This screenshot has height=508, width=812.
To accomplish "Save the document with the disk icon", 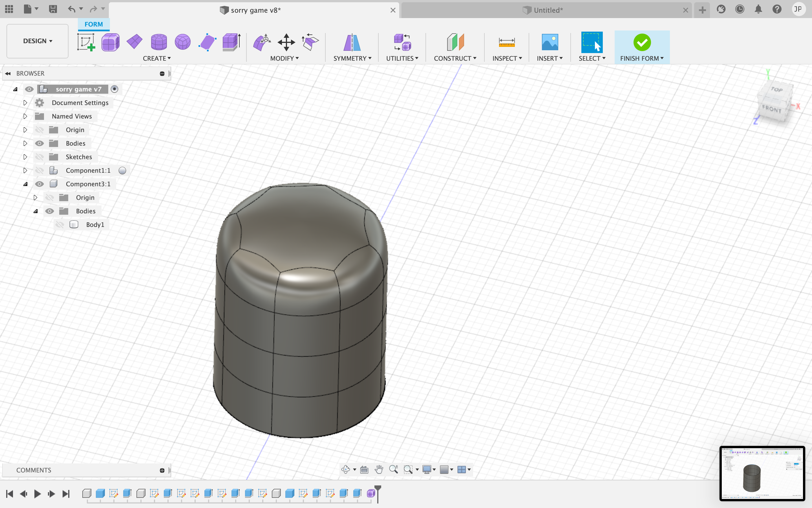I will point(53,9).
